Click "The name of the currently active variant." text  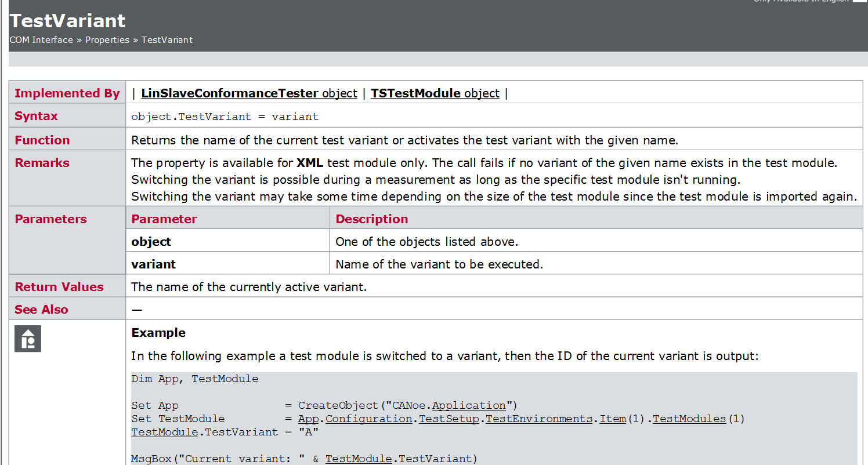tap(249, 286)
